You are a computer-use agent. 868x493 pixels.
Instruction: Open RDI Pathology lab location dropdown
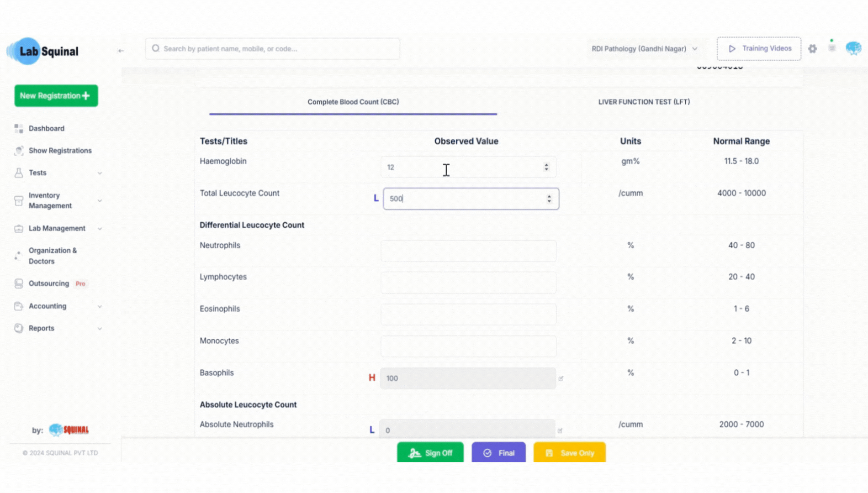tap(644, 49)
